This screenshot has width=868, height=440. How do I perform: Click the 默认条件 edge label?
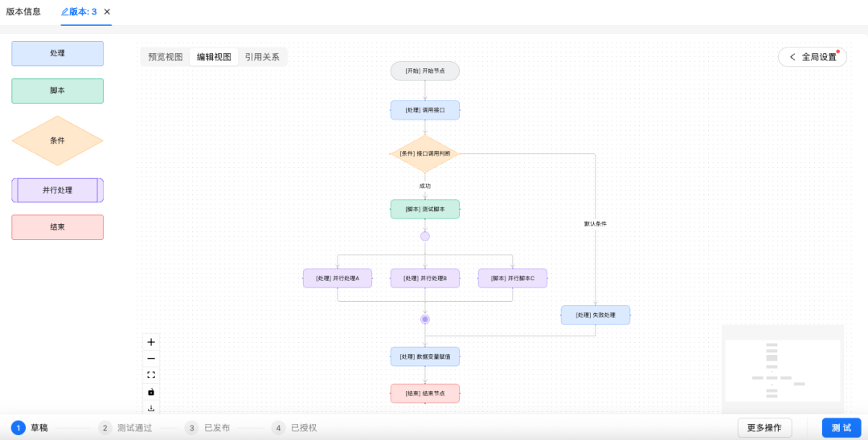click(596, 224)
